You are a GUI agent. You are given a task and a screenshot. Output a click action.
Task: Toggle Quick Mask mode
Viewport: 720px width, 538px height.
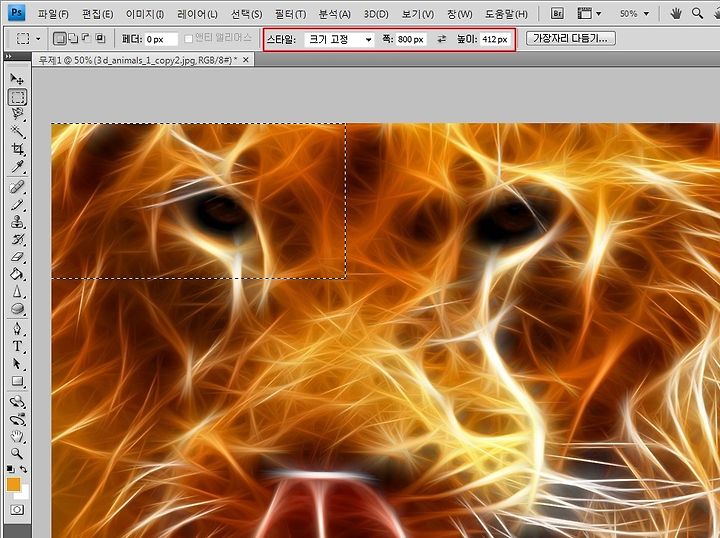[x=17, y=510]
